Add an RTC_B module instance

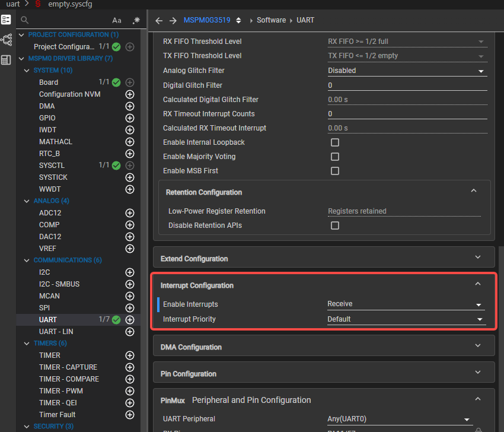[129, 154]
